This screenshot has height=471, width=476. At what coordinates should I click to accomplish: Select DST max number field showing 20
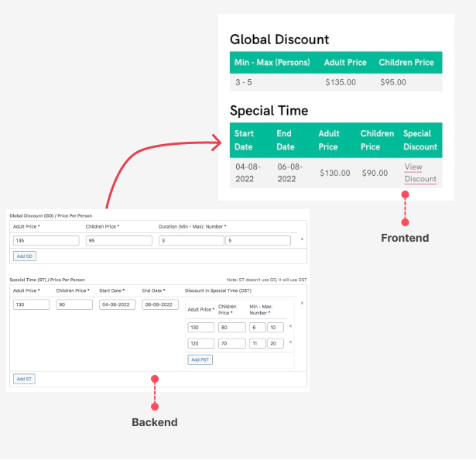(x=276, y=343)
